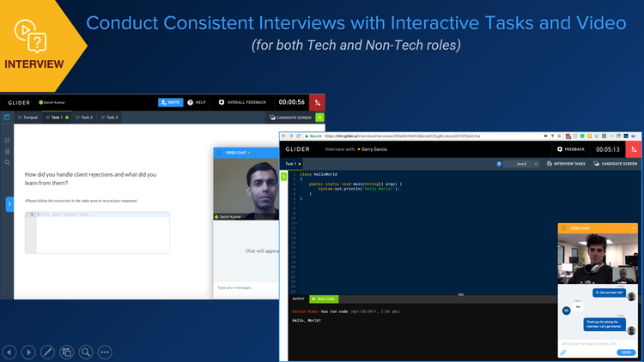Switch to the Task 2 tab
Image resolution: width=644 pixels, height=362 pixels.
click(x=84, y=117)
